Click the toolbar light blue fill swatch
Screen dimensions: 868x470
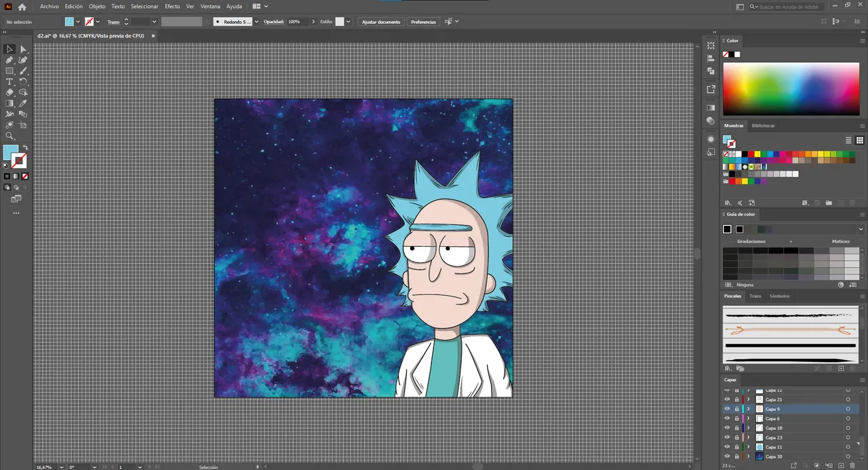(10, 153)
